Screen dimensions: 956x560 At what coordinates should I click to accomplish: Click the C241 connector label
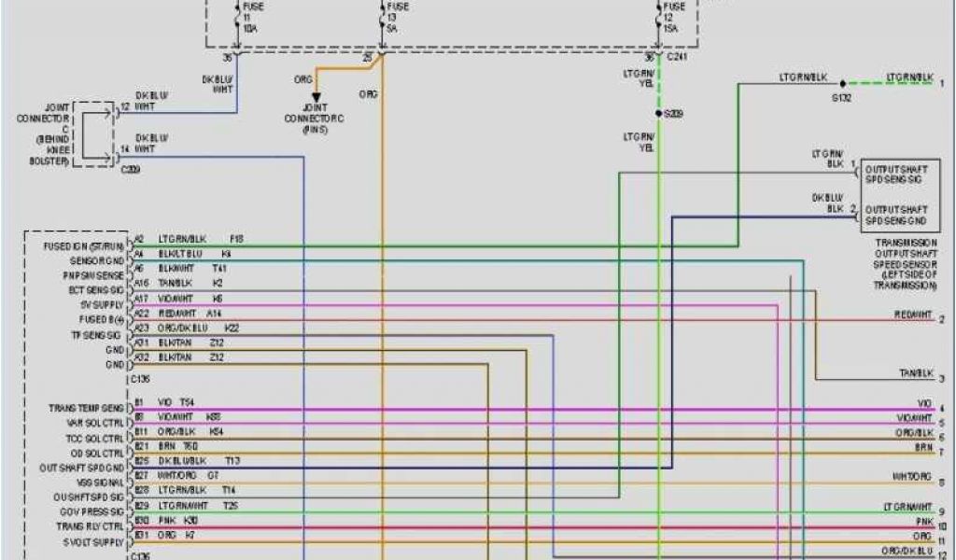tap(677, 56)
